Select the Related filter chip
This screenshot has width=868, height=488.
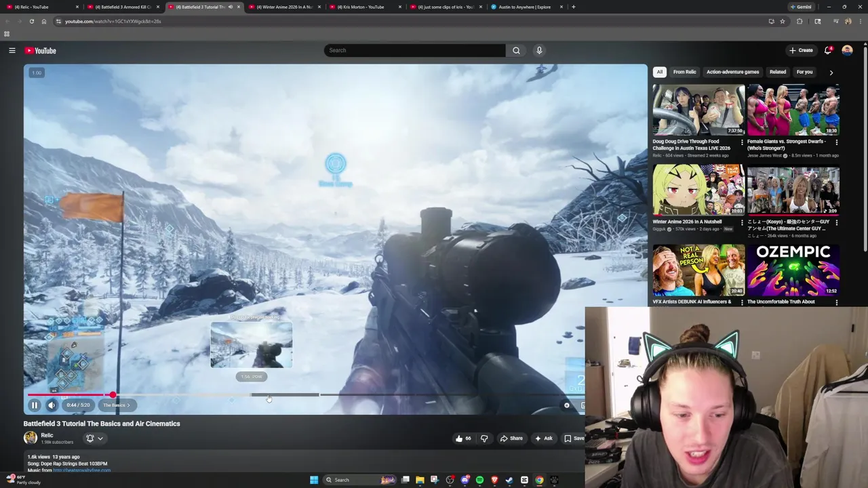pyautogui.click(x=777, y=72)
